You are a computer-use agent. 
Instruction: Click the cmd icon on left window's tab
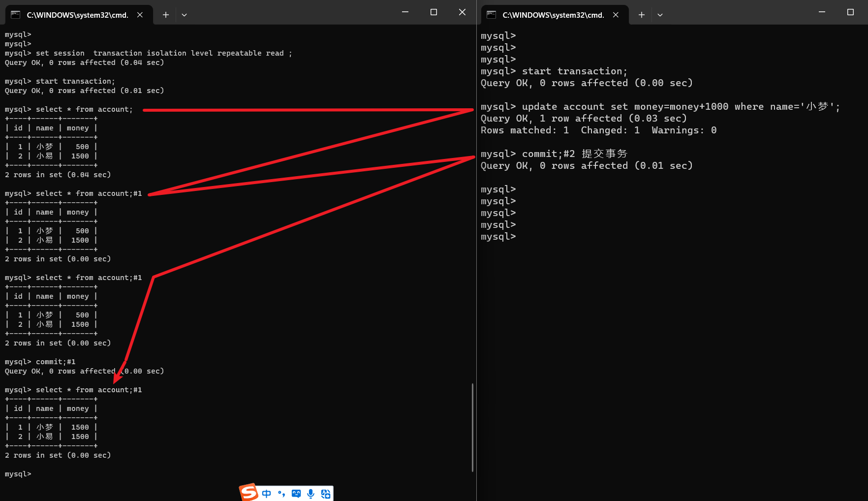(x=16, y=15)
